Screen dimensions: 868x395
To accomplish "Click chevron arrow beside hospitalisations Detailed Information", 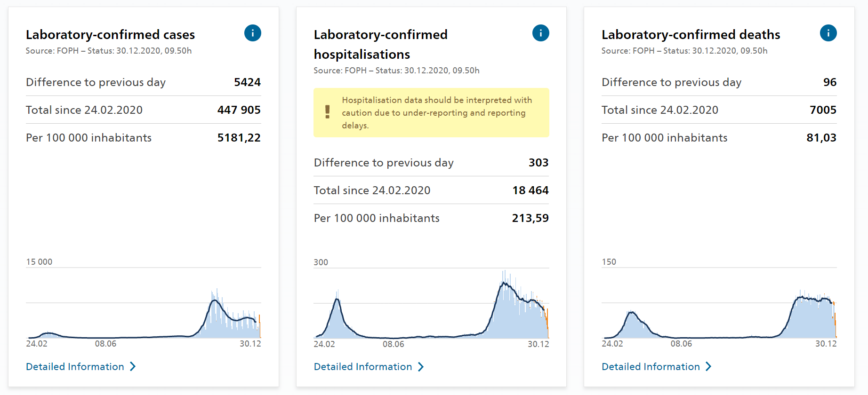I will (x=421, y=367).
